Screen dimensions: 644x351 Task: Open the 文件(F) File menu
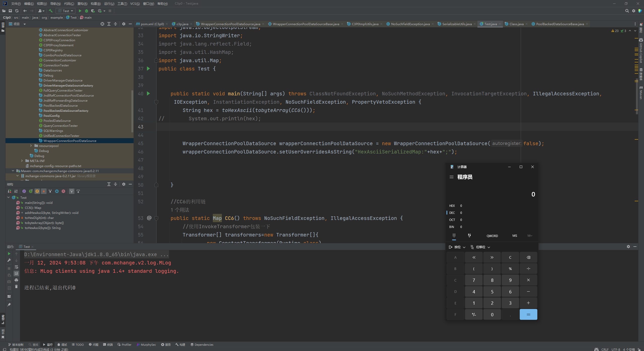coord(16,4)
